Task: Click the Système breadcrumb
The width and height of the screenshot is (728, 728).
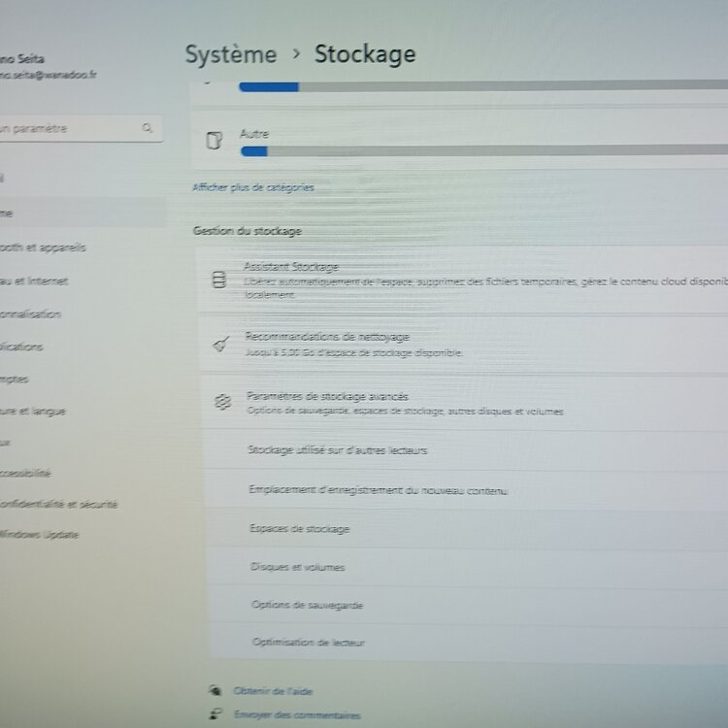Action: (x=231, y=55)
